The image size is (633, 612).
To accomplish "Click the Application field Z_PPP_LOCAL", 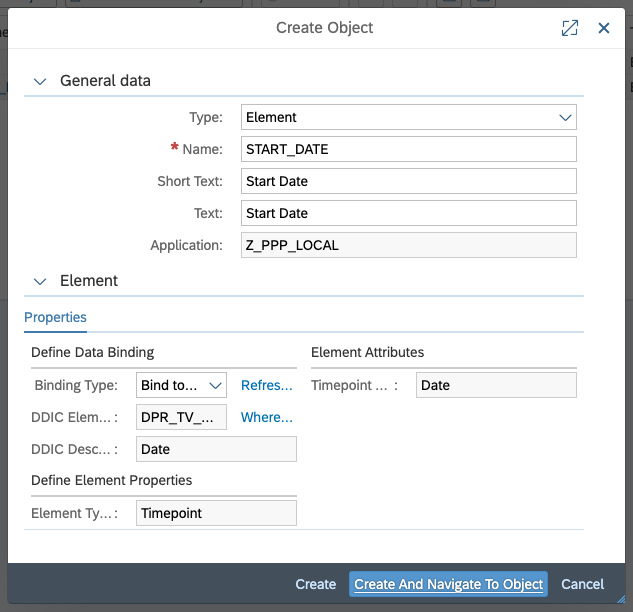I will [409, 245].
